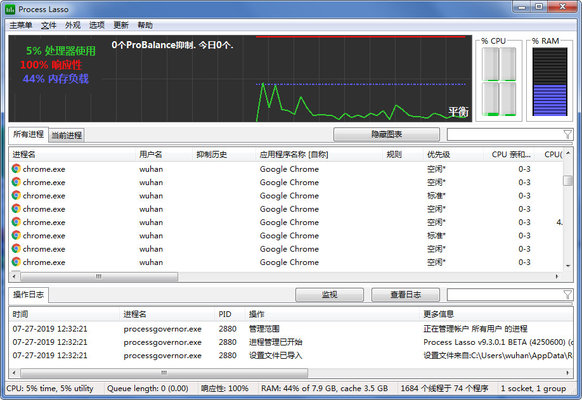Sort by 规则 column header

pos(403,154)
